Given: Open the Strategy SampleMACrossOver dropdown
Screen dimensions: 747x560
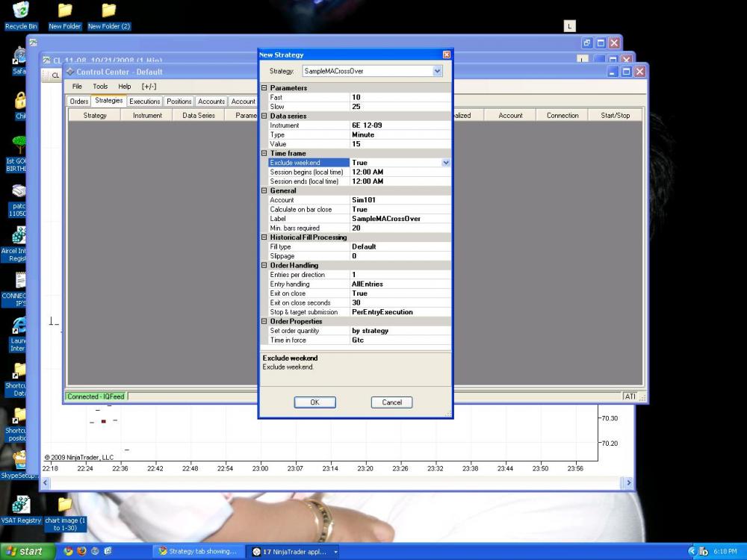Looking at the screenshot, I should click(437, 71).
